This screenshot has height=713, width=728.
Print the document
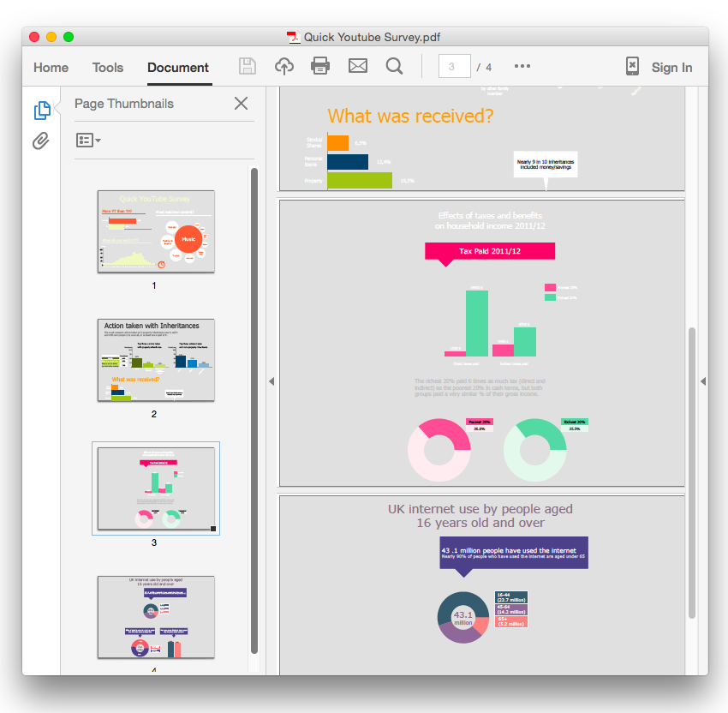click(320, 67)
